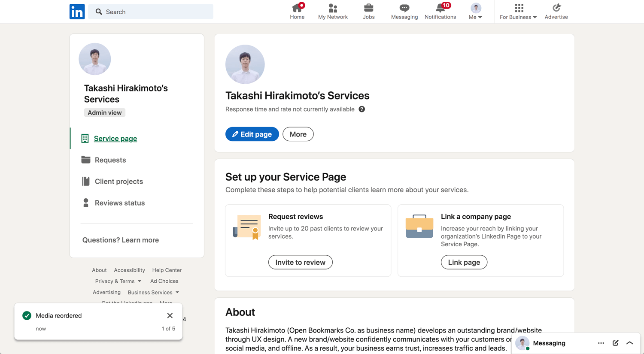Viewport: 644px width, 354px height.
Task: Click the Request reviews heading
Action: (295, 217)
